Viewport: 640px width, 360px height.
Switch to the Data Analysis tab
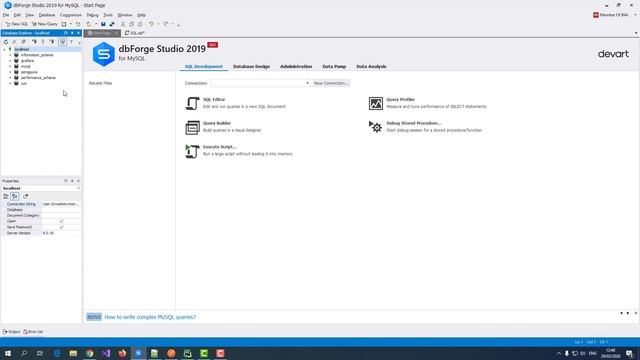[x=371, y=67]
